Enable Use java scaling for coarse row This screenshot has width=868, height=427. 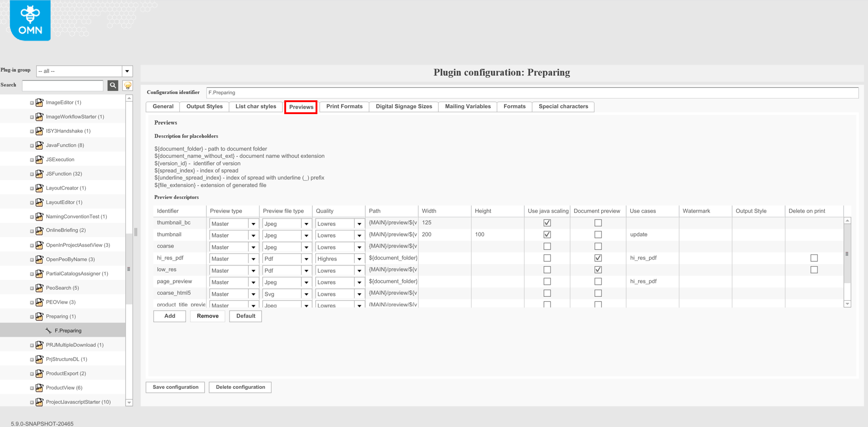pos(547,246)
